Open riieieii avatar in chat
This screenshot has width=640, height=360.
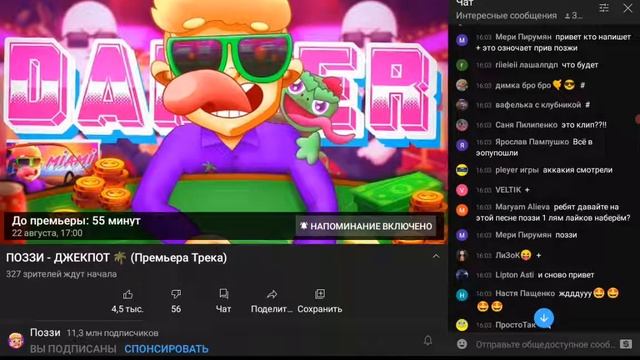pos(462,65)
